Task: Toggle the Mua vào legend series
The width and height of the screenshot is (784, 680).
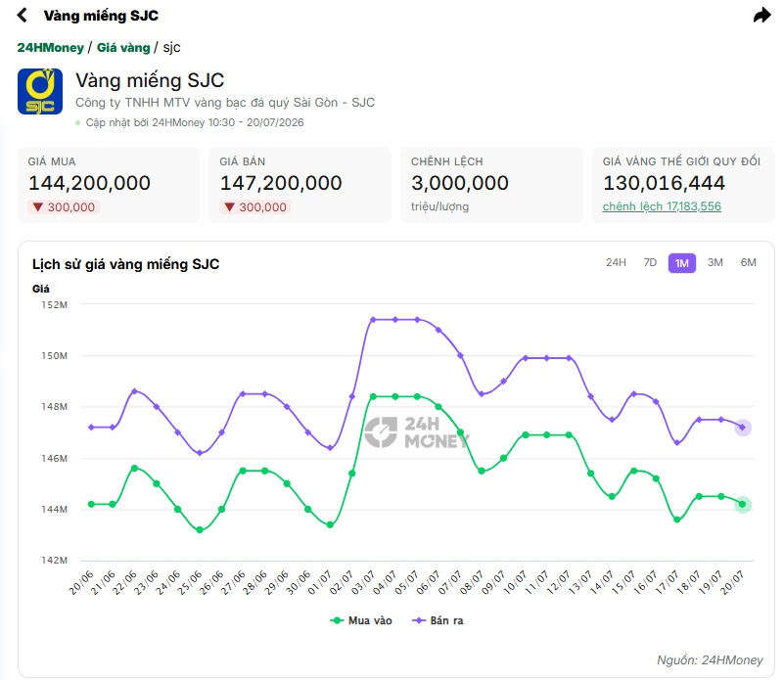Action: tap(361, 620)
